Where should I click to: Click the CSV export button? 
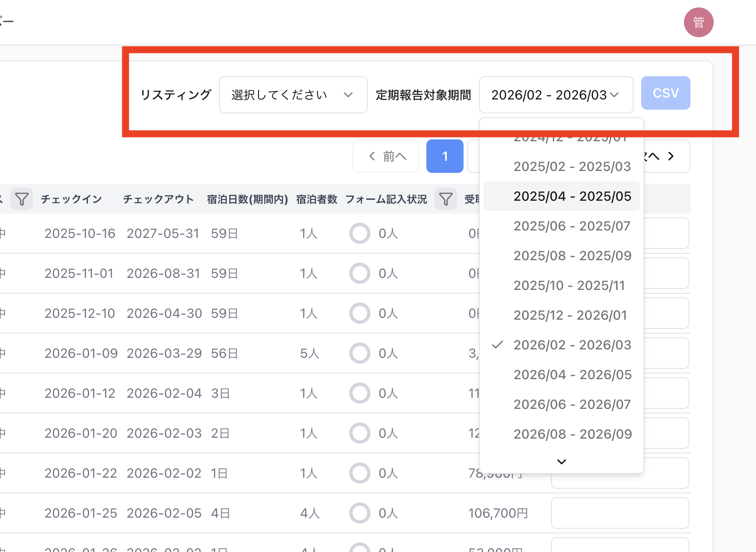pyautogui.click(x=665, y=93)
